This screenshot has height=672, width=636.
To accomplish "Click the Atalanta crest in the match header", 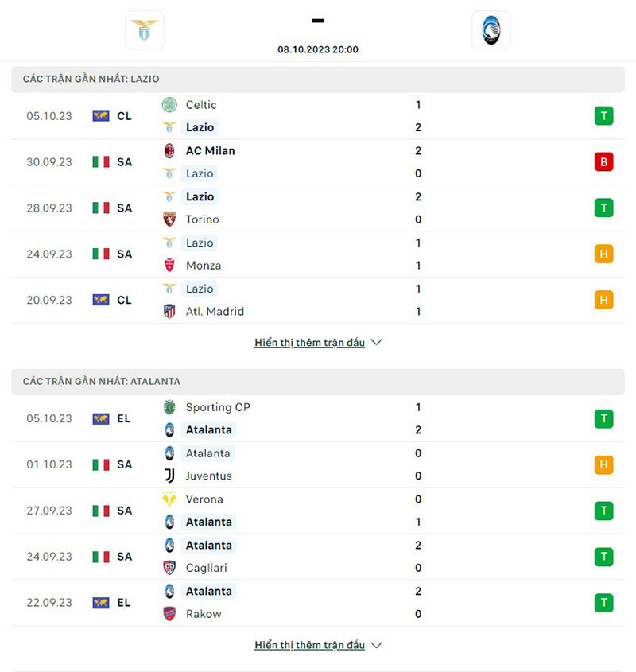I will click(x=491, y=30).
